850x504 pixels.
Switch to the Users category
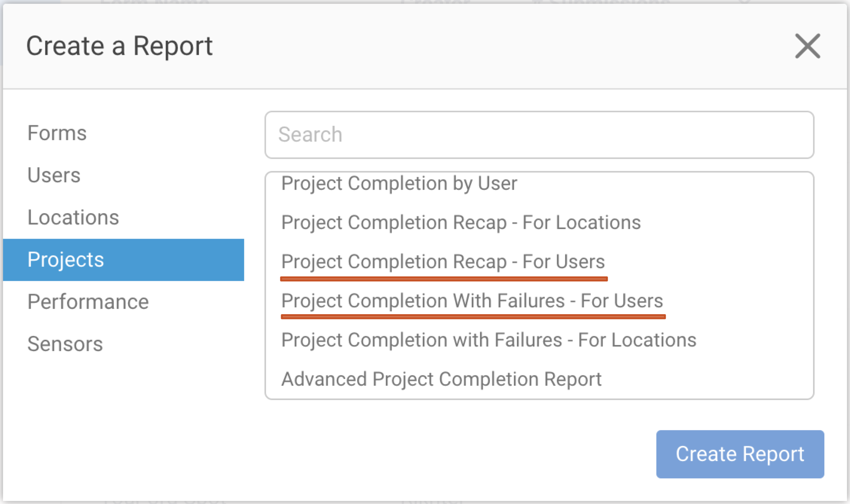[x=54, y=176]
